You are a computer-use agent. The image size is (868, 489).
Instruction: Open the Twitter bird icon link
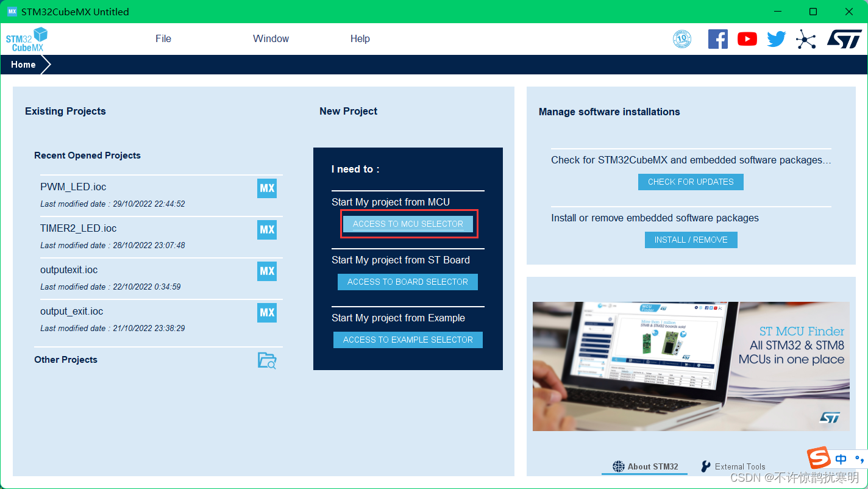[776, 39]
